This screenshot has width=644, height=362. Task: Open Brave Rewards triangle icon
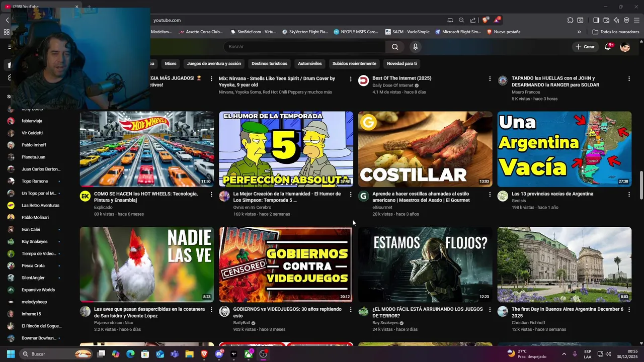pos(497,20)
